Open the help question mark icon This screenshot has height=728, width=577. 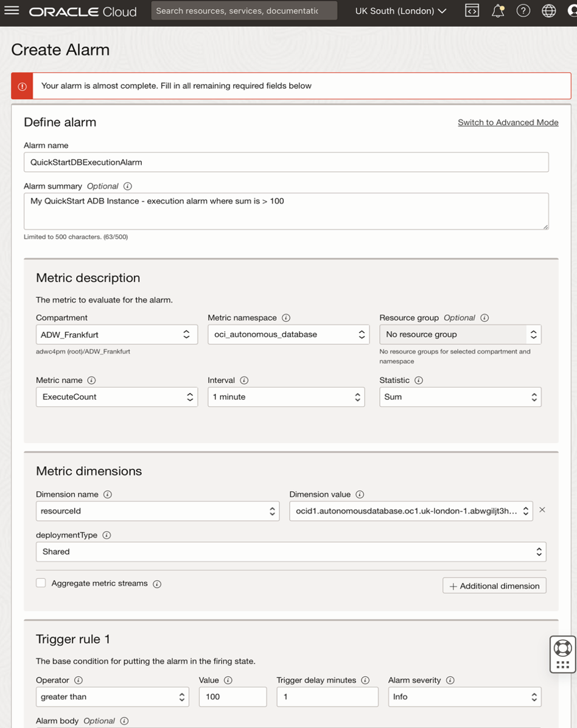pyautogui.click(x=523, y=11)
